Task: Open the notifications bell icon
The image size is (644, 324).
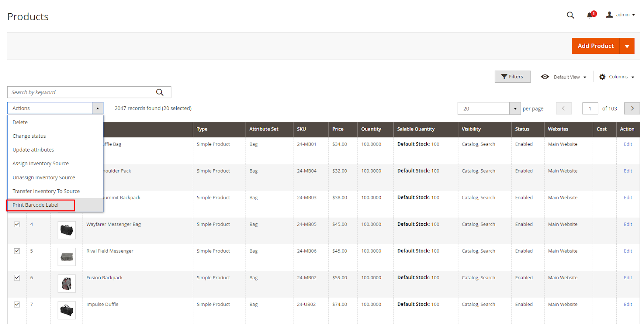Action: (590, 15)
